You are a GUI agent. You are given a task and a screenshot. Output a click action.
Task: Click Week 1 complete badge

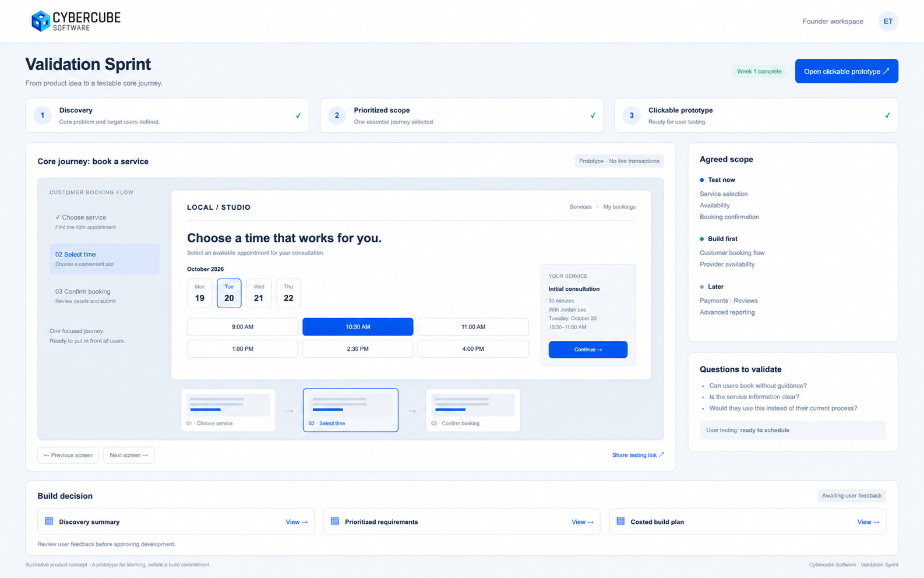click(759, 72)
